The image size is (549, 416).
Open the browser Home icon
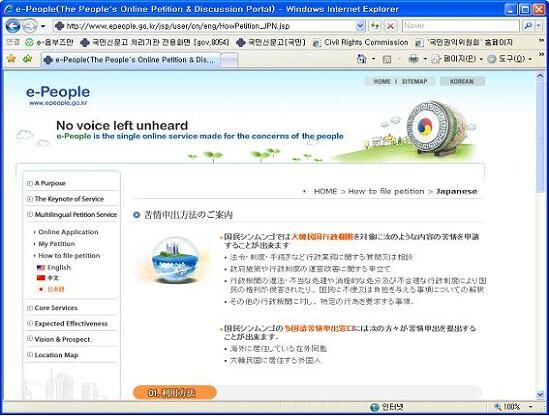coord(361,59)
